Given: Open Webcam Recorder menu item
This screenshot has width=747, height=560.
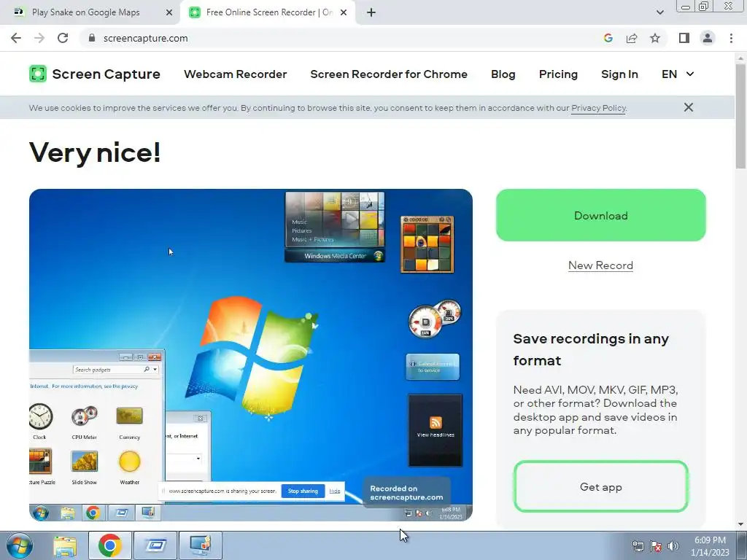Looking at the screenshot, I should click(236, 74).
